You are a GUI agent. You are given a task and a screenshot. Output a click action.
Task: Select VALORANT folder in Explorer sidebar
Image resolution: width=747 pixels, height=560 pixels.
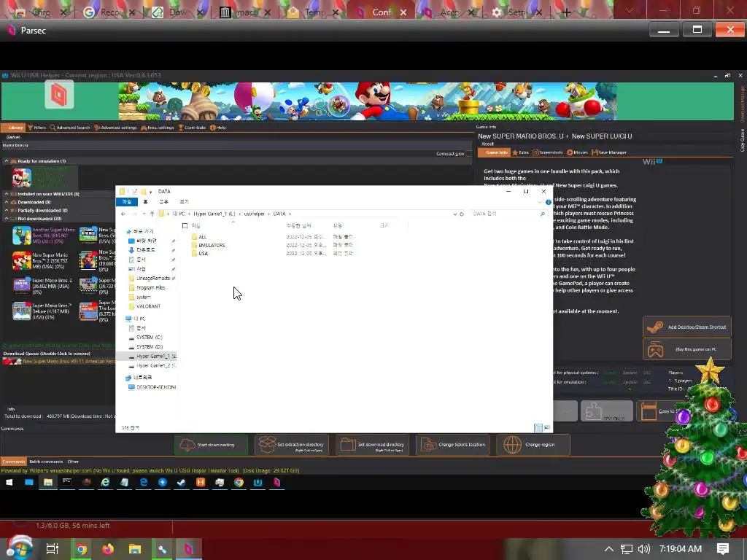click(x=148, y=306)
